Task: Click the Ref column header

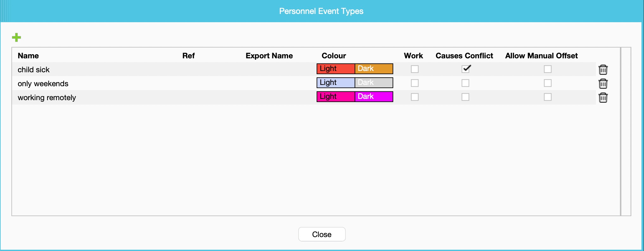Action: coord(188,56)
